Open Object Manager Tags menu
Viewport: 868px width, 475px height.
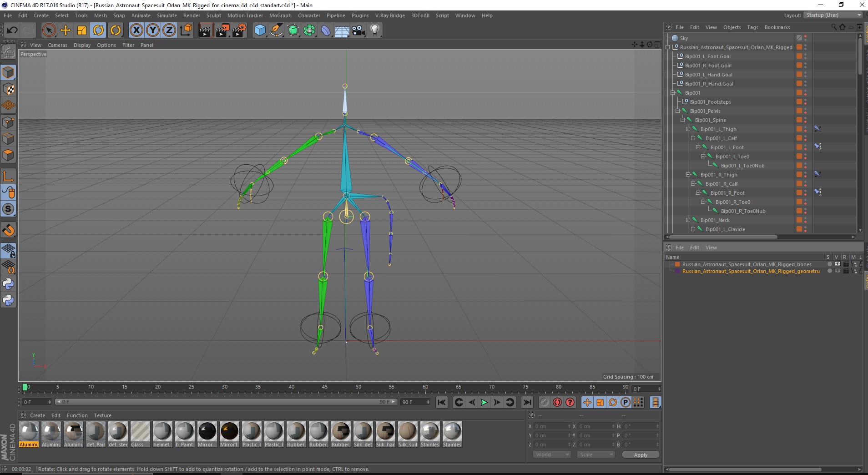click(x=752, y=27)
